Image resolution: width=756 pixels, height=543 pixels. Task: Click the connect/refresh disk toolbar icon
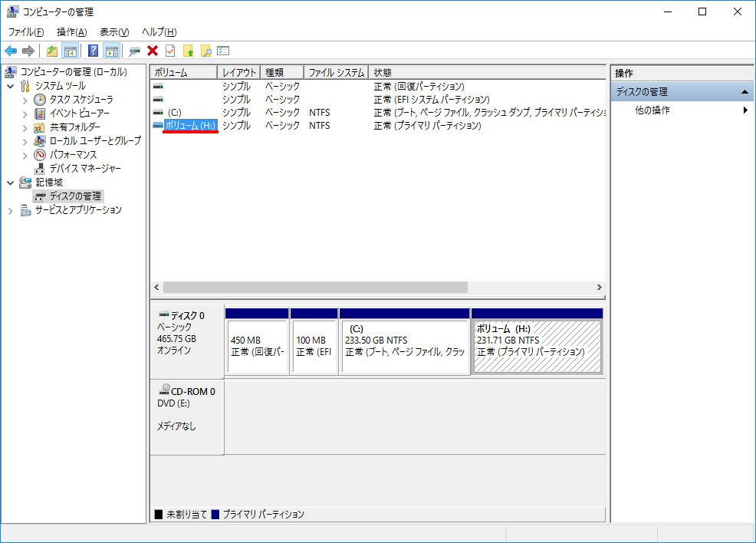pyautogui.click(x=134, y=51)
